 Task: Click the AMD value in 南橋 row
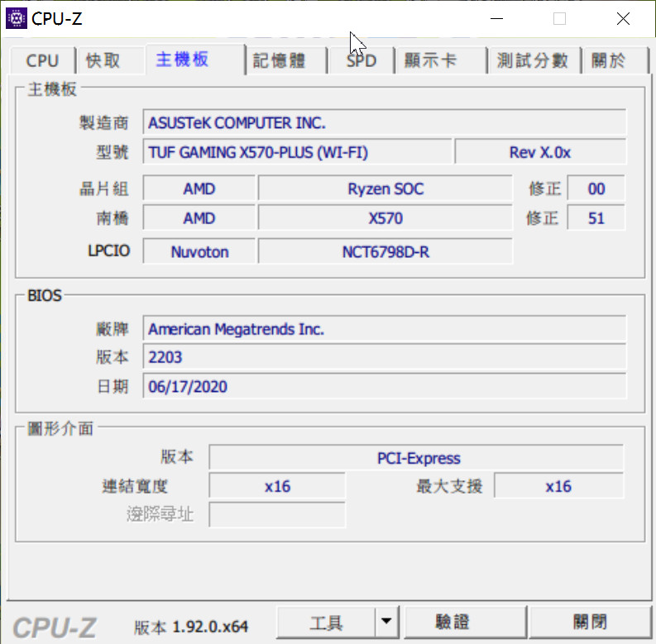[199, 218]
